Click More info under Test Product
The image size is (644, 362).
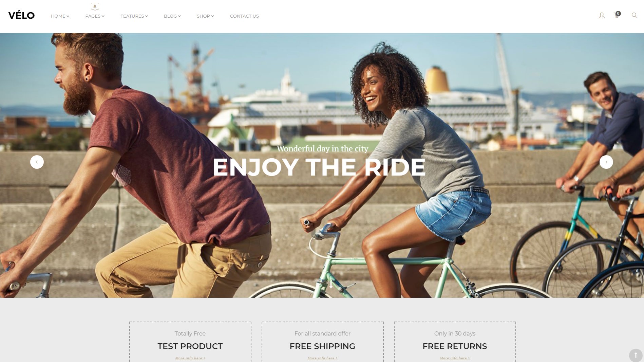[190, 358]
